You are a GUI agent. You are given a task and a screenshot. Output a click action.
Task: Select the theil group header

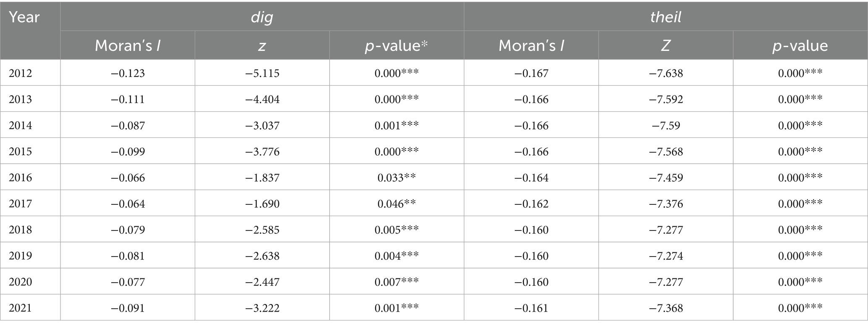click(666, 17)
